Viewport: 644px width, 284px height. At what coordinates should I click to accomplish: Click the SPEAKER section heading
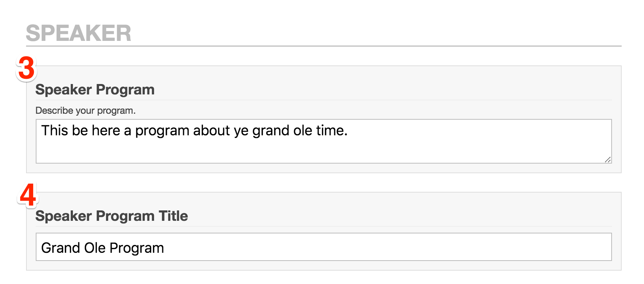pos(79,33)
